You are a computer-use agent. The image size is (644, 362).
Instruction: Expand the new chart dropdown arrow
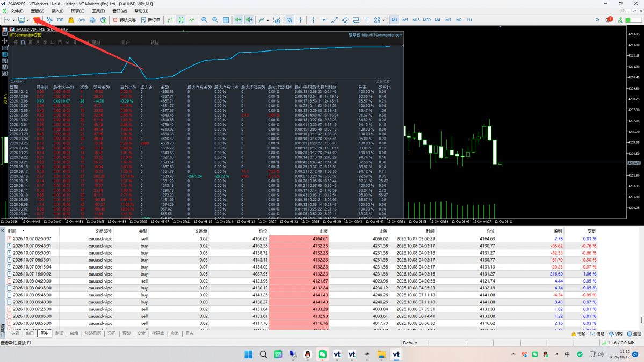coord(13,20)
